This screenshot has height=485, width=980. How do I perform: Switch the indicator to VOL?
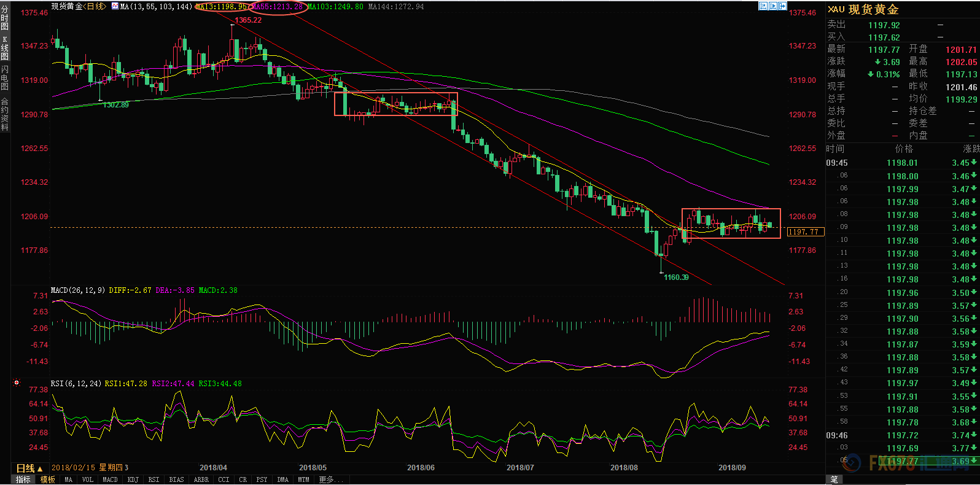(x=88, y=479)
